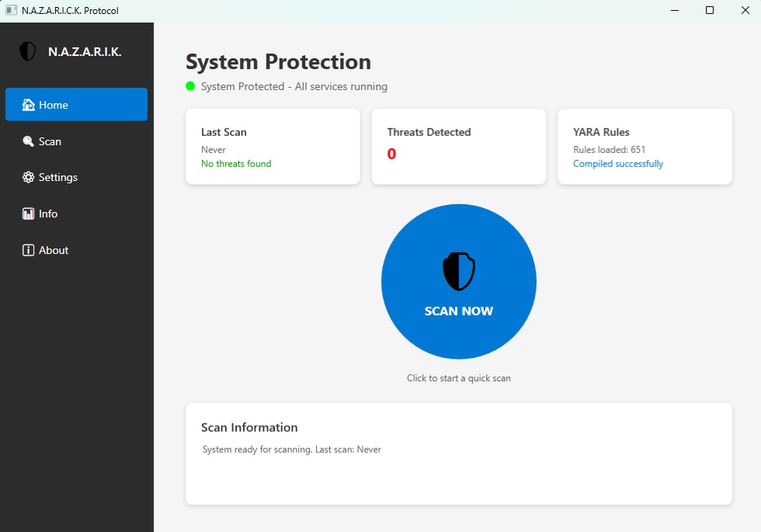Screen dimensions: 761x532
Task: Click the shield icon inside the blue circle
Action: click(x=459, y=272)
